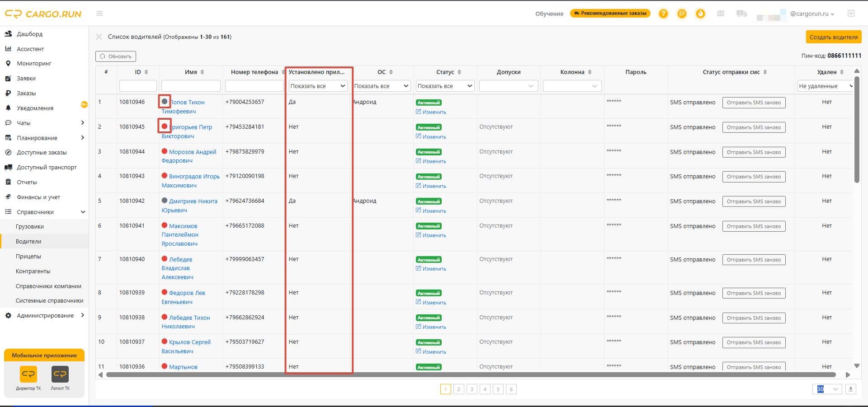Click the yellow chat bubble icon in header
868x407 pixels.
coord(682,14)
